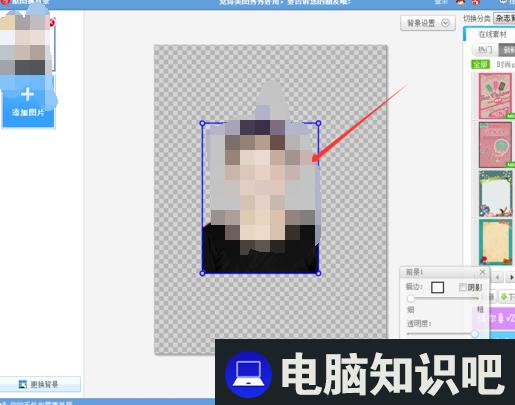Image resolution: width=515 pixels, height=405 pixels.
Task: Switch to the 在线素材 tab
Action: point(492,34)
